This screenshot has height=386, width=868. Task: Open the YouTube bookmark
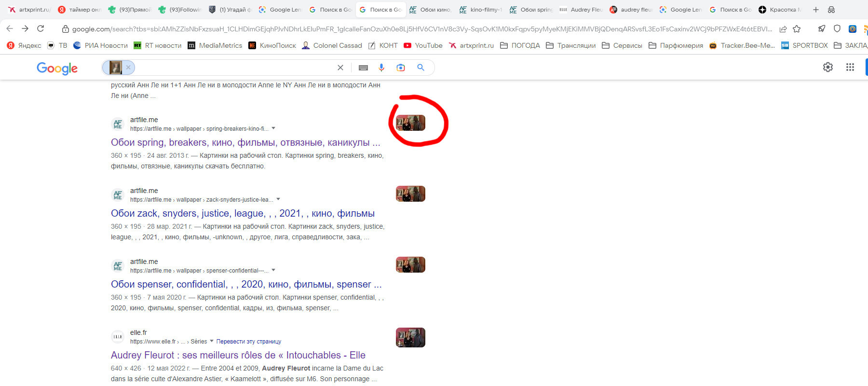point(423,45)
